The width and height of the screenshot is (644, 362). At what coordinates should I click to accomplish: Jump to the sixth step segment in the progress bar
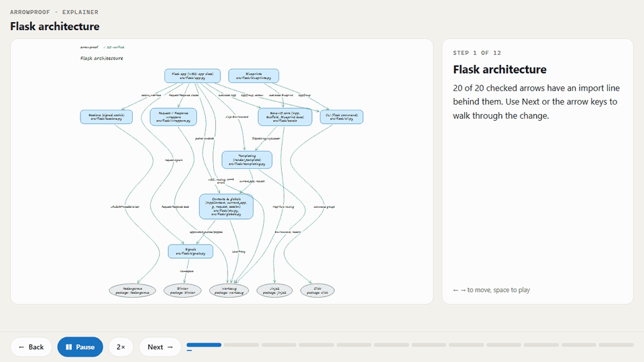click(391, 345)
